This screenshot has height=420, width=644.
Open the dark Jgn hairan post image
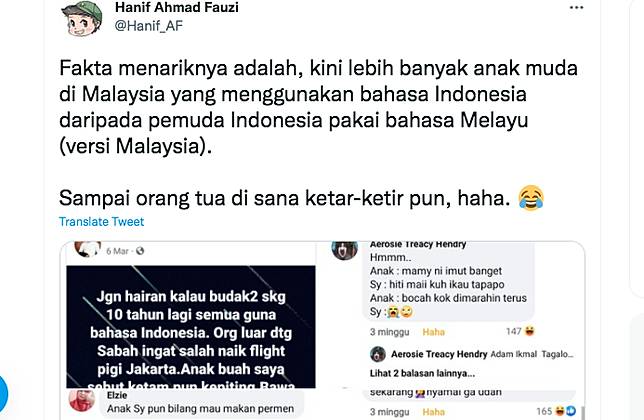click(x=191, y=327)
